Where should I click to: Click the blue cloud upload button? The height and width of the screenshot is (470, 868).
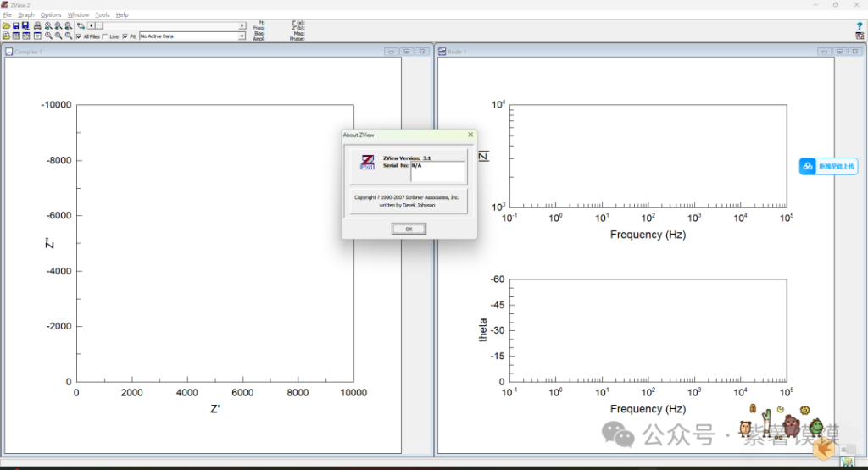[828, 166]
